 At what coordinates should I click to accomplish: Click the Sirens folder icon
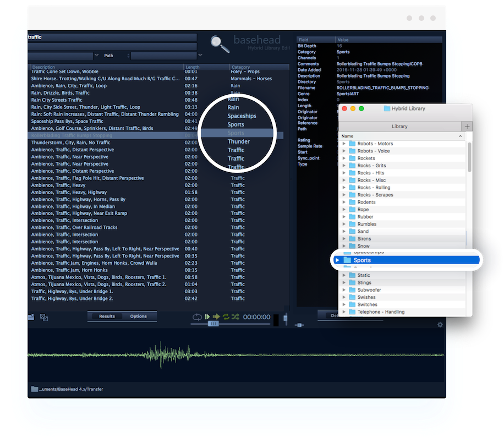[352, 239]
